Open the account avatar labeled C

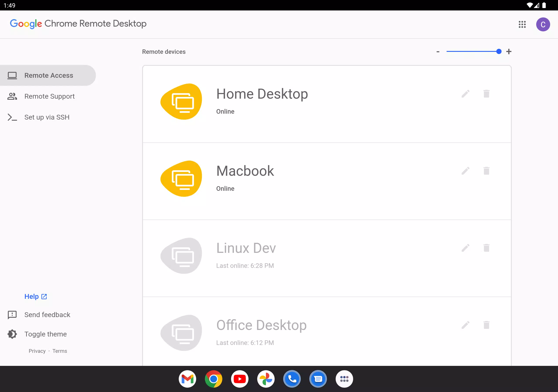tap(543, 24)
